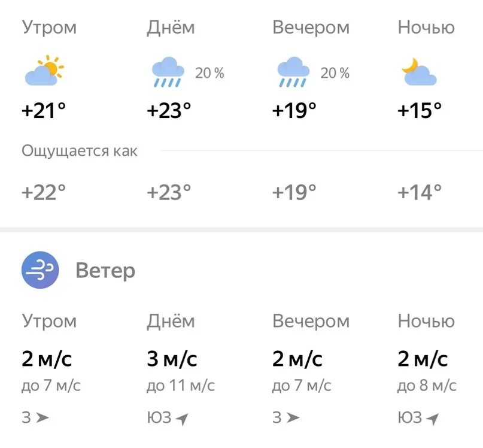The height and width of the screenshot is (448, 483).
Task: Tap the moon and cloud night icon
Action: tap(419, 71)
